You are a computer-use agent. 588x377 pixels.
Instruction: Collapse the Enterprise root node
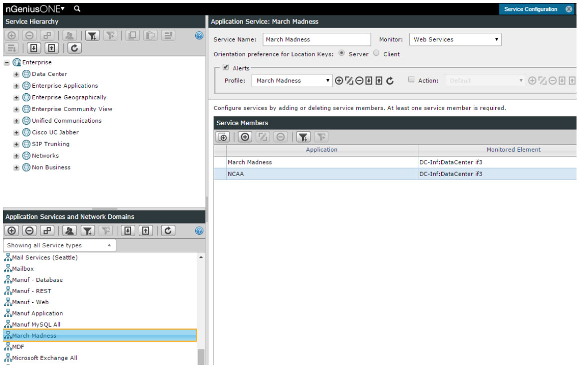pyautogui.click(x=7, y=62)
